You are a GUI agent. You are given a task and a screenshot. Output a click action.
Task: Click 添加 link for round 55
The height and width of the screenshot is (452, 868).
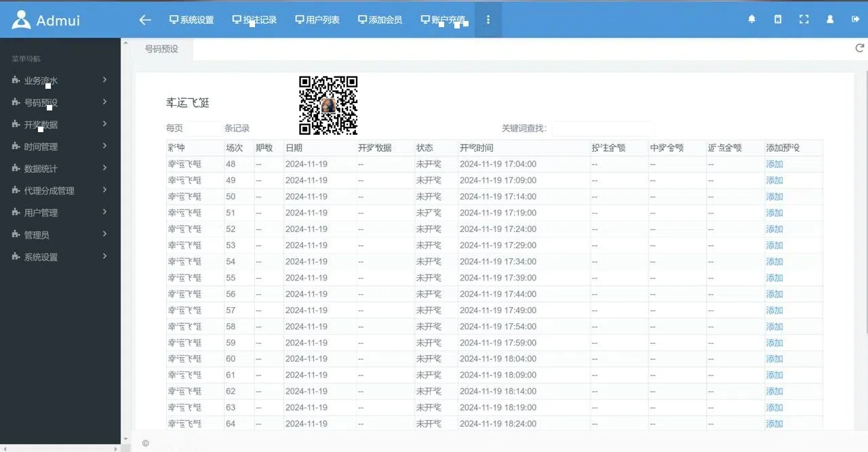[x=774, y=278]
